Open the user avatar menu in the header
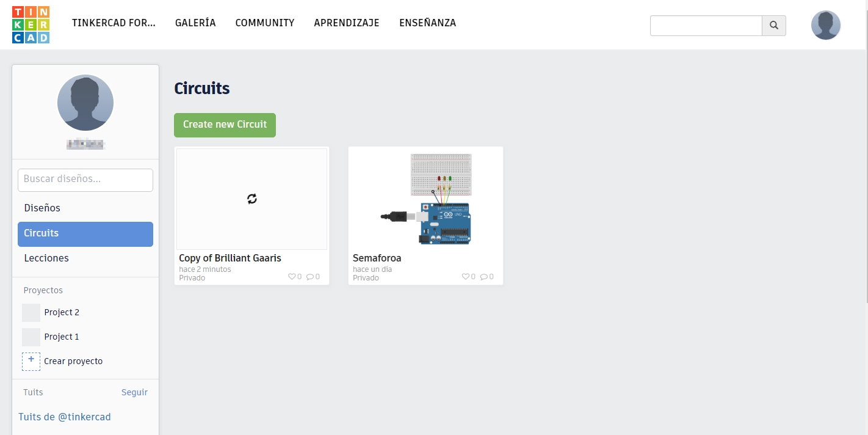 (826, 25)
